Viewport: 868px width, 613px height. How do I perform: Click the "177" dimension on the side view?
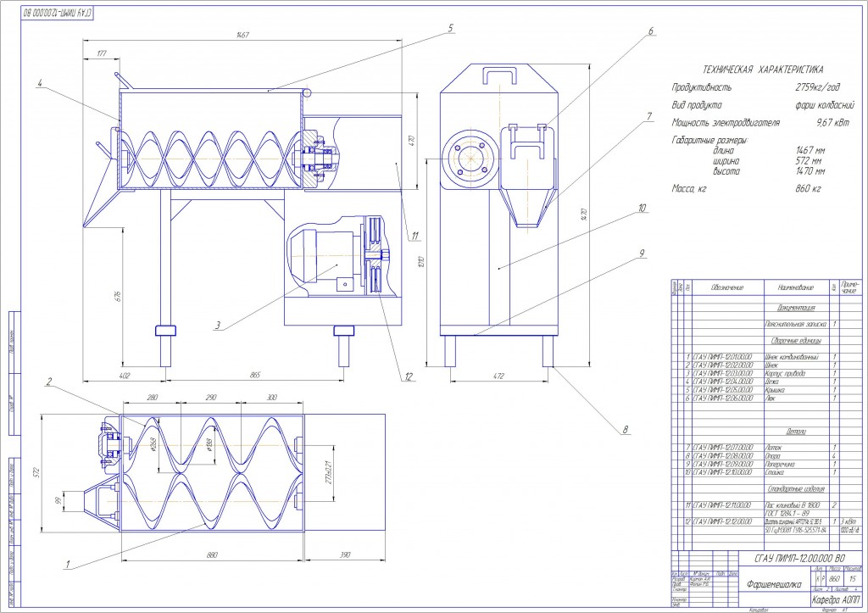[x=102, y=53]
